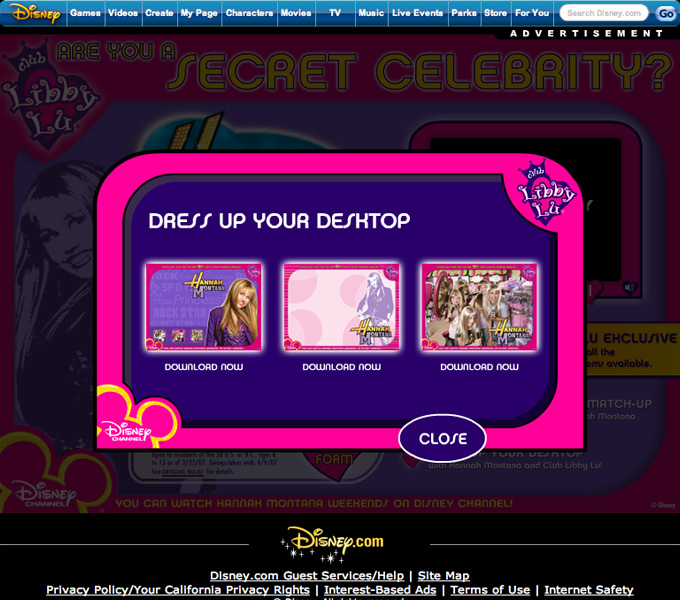Open Privacy Policy/Your California Privacy Rights

(x=178, y=590)
